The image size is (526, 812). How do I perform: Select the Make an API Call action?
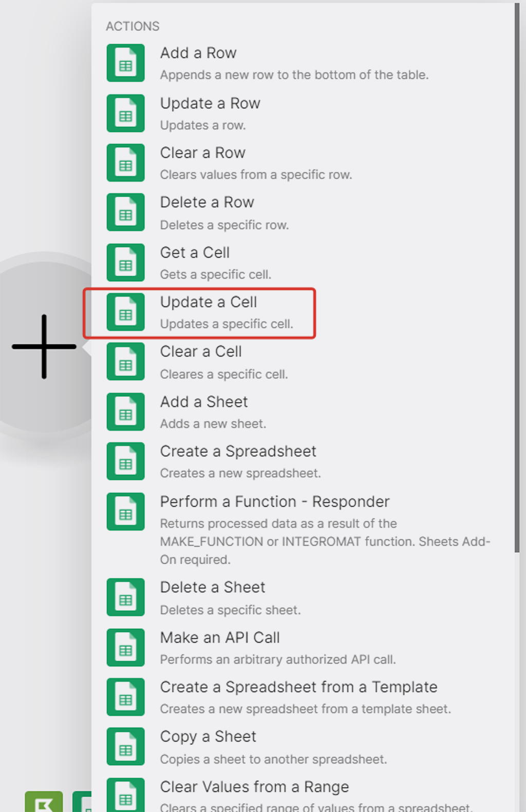[x=303, y=647]
